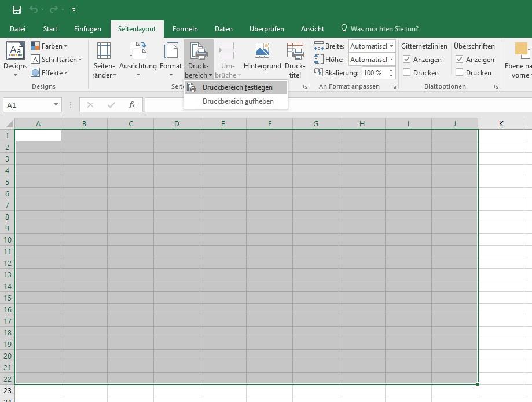Viewport: 532px width, 402px height.
Task: Click the Undo arrow icon
Action: click(34, 9)
